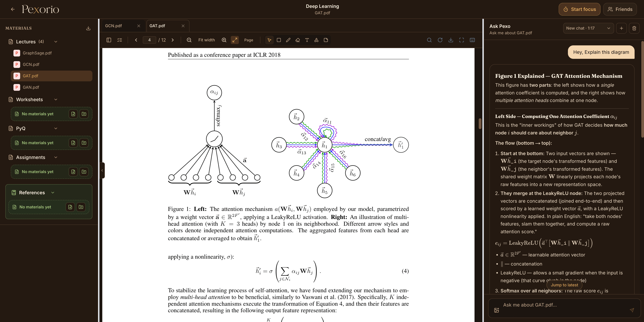
Task: Click the Start focus button
Action: coord(579,9)
